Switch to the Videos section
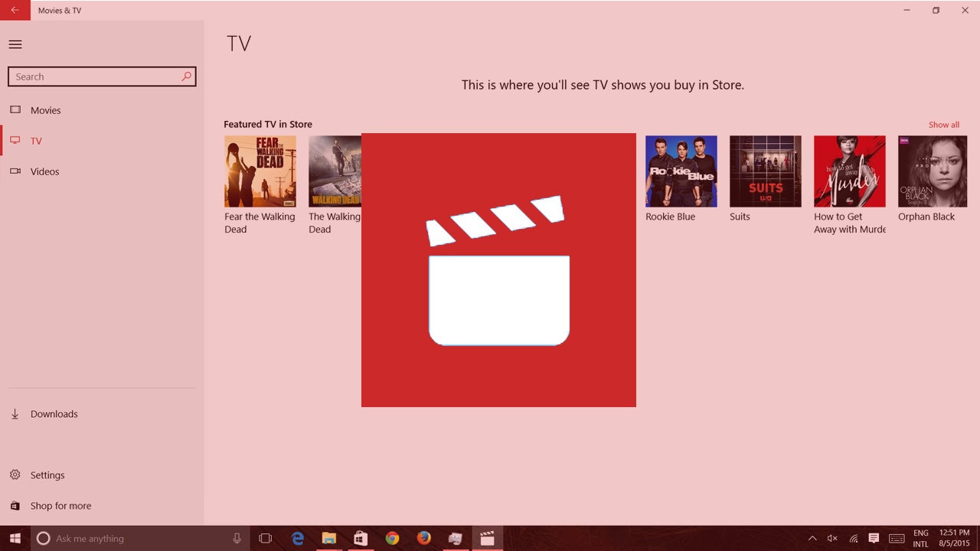This screenshot has width=980, height=551. point(15,171)
